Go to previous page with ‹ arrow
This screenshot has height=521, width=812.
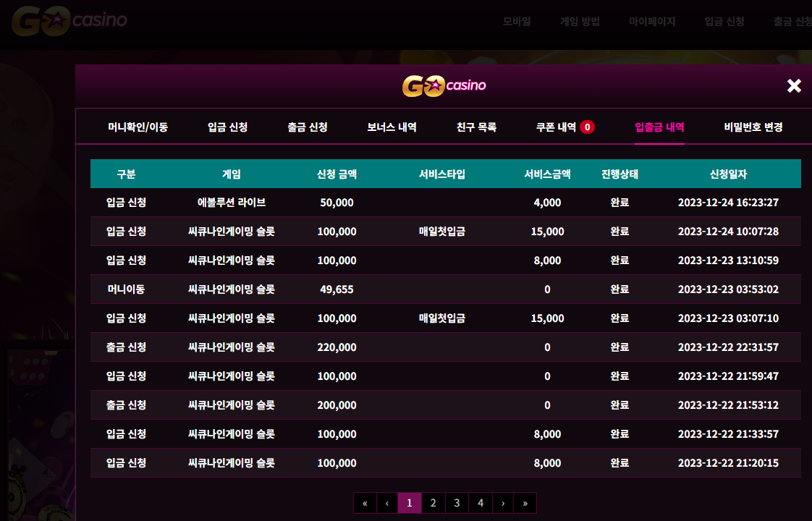[387, 503]
